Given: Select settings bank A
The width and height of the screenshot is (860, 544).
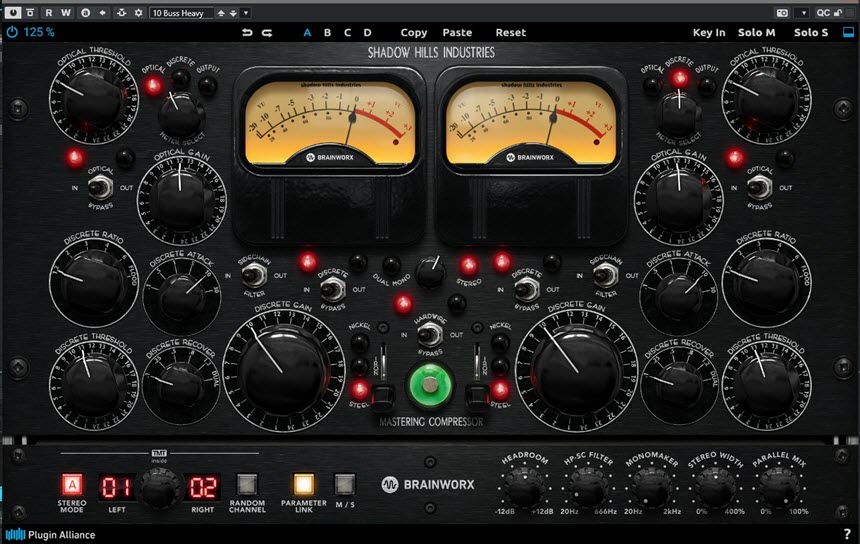Looking at the screenshot, I should (x=307, y=33).
